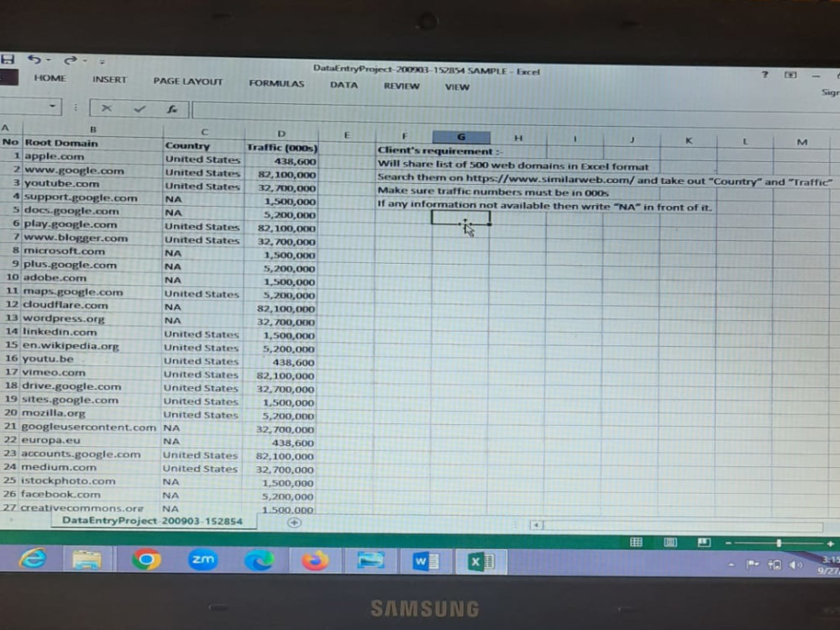Open the FORMULAS ribbon tab

tap(276, 83)
